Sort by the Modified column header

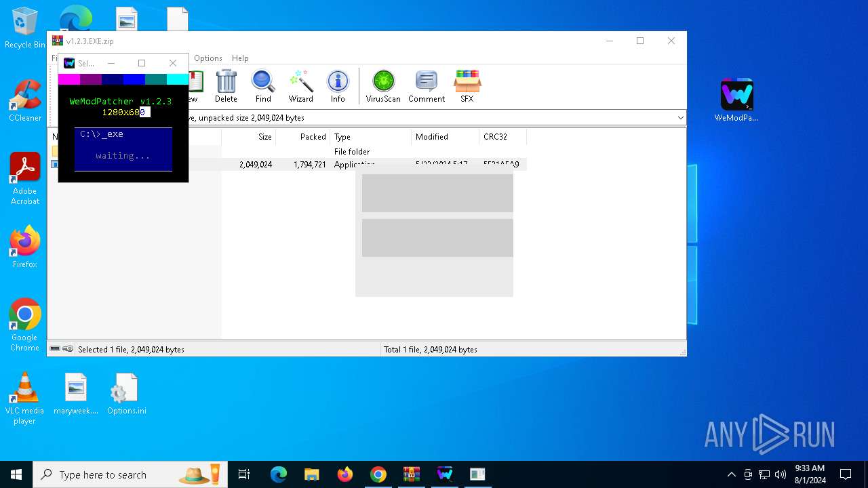[x=445, y=137]
